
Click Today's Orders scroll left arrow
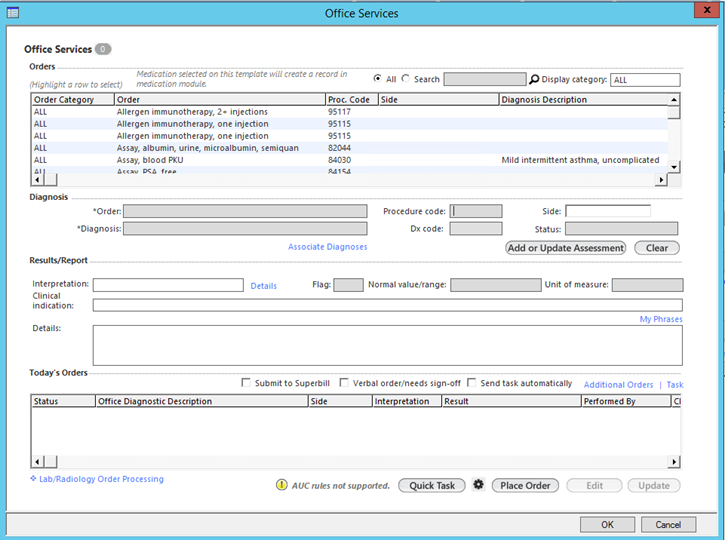tap(37, 461)
